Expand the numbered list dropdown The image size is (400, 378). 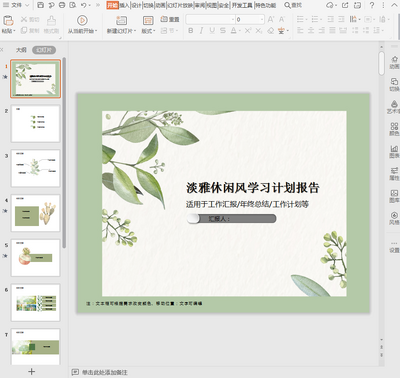tap(321, 20)
